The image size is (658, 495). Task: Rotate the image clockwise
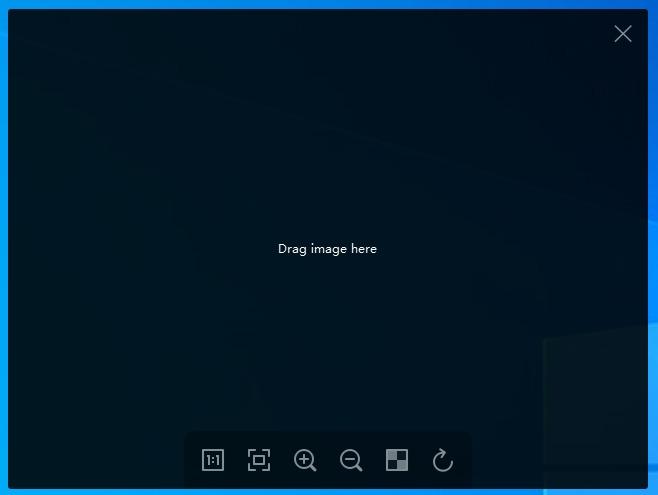tap(443, 460)
